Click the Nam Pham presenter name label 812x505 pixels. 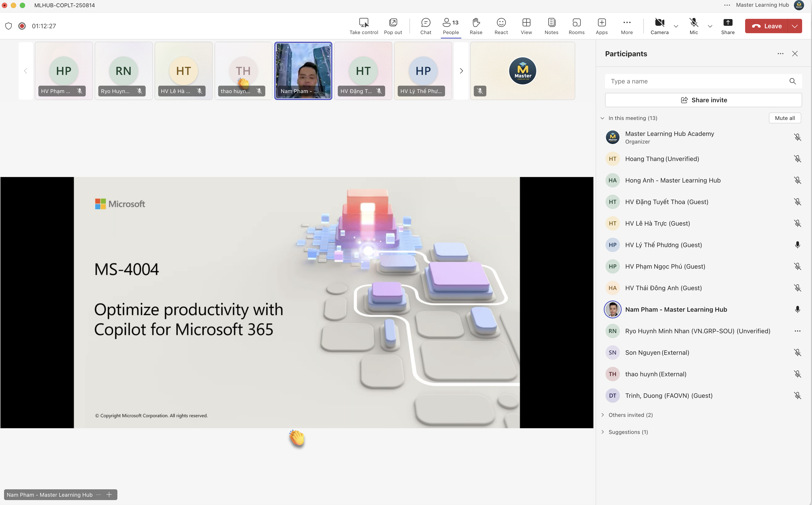pos(49,495)
